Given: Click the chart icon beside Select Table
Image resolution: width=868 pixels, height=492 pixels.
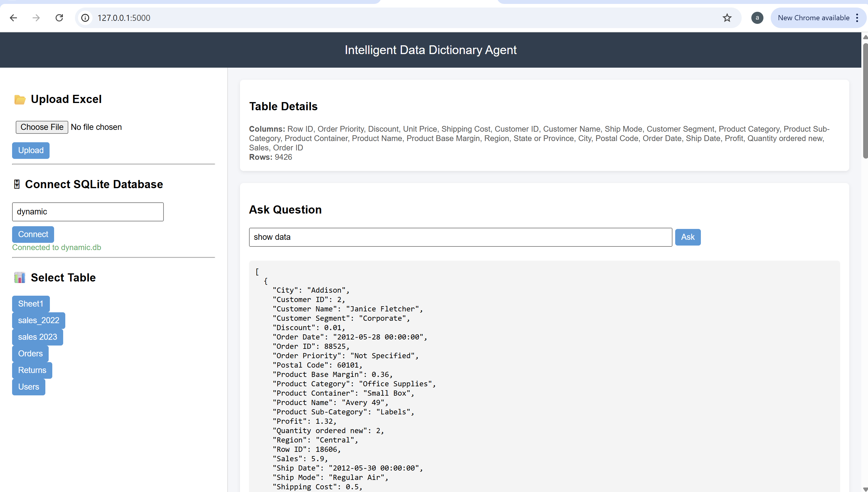Looking at the screenshot, I should [x=20, y=278].
